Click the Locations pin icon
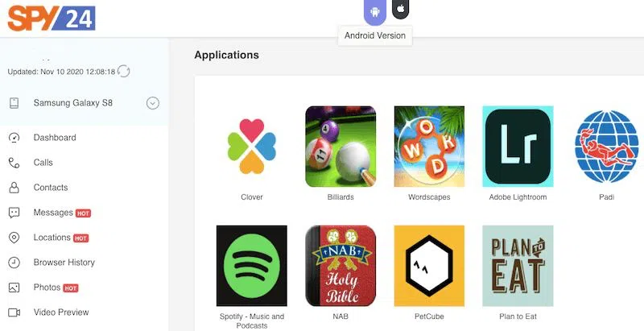Viewport: 644px width, 331px height. (14, 238)
